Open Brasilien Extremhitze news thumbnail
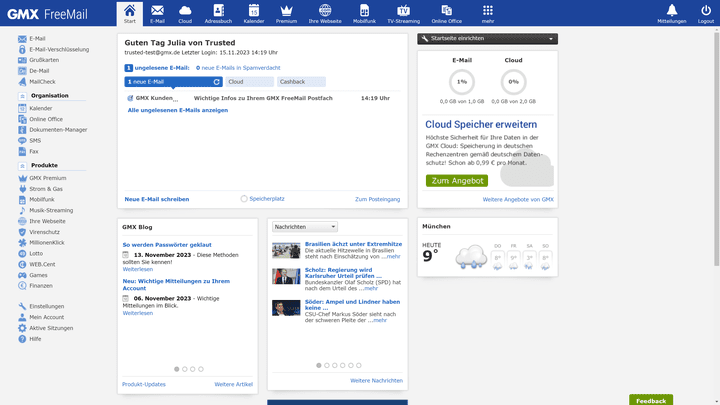The height and width of the screenshot is (405, 720). [x=286, y=251]
